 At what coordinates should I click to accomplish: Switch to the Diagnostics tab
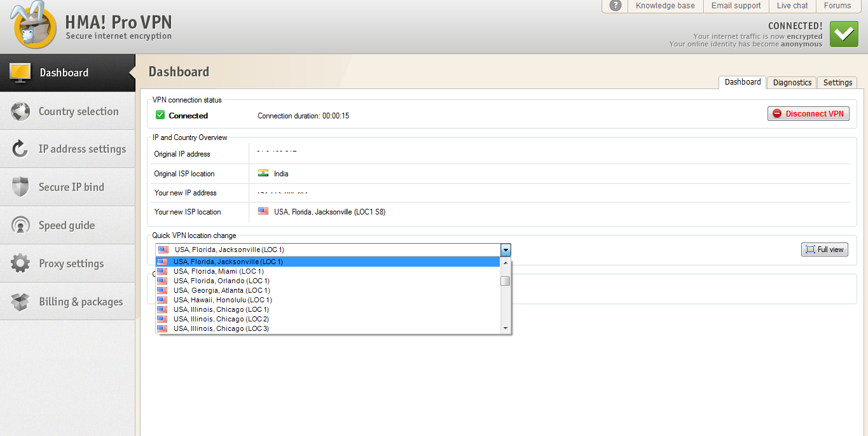[x=792, y=83]
